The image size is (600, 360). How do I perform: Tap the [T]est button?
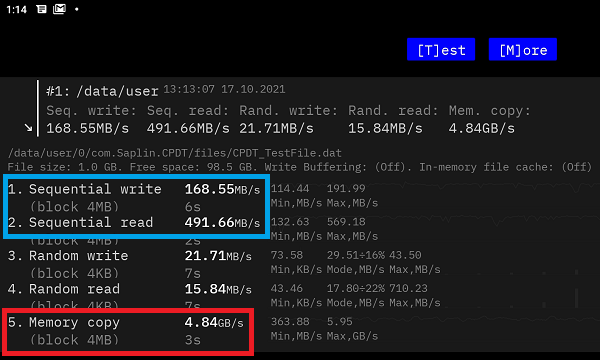click(441, 49)
